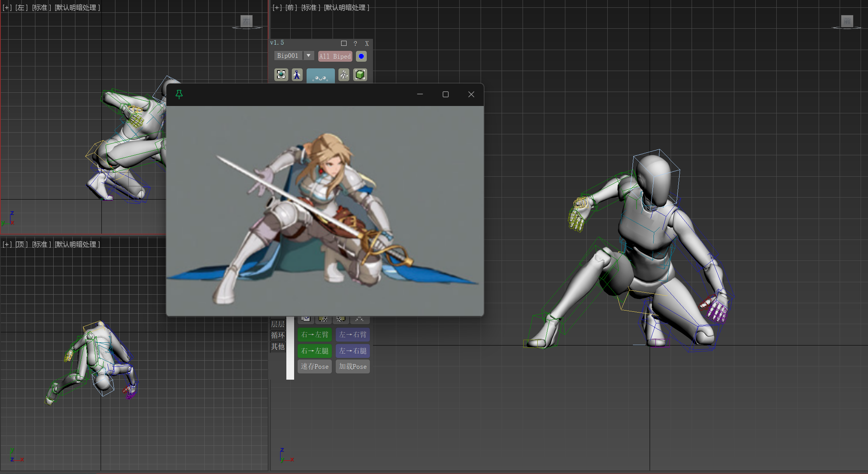Click the green cube icon in the Biped panel

[x=360, y=75]
